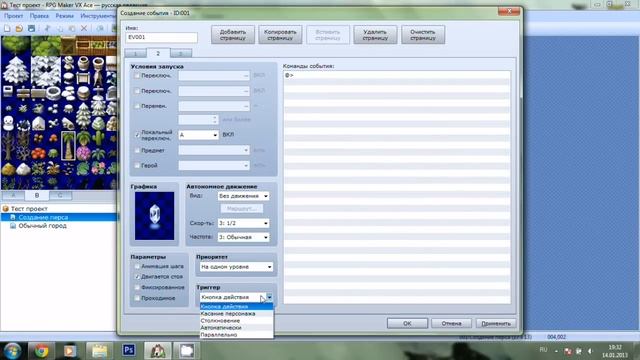The width and height of the screenshot is (640, 360).
Task: Enable the second Переключ. condition checkbox
Action: [137, 91]
